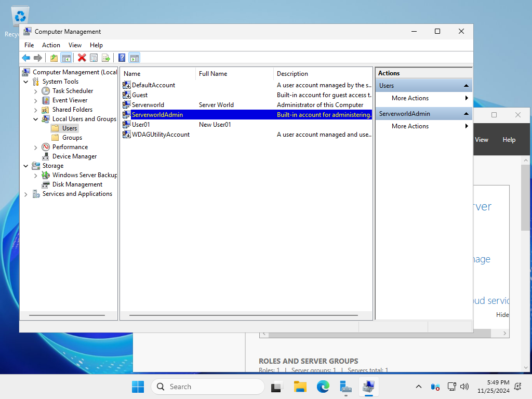Collapse the Local Users and Groups node
This screenshot has width=532, height=399.
point(35,119)
